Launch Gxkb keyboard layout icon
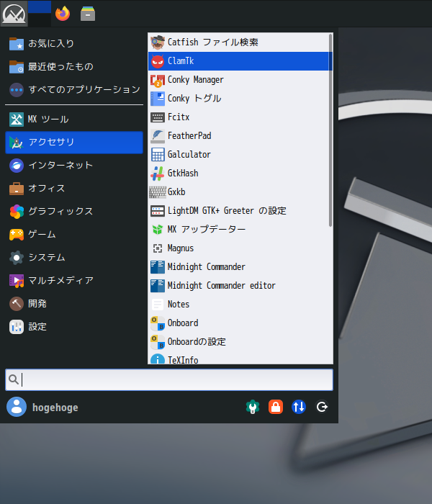 pos(158,192)
